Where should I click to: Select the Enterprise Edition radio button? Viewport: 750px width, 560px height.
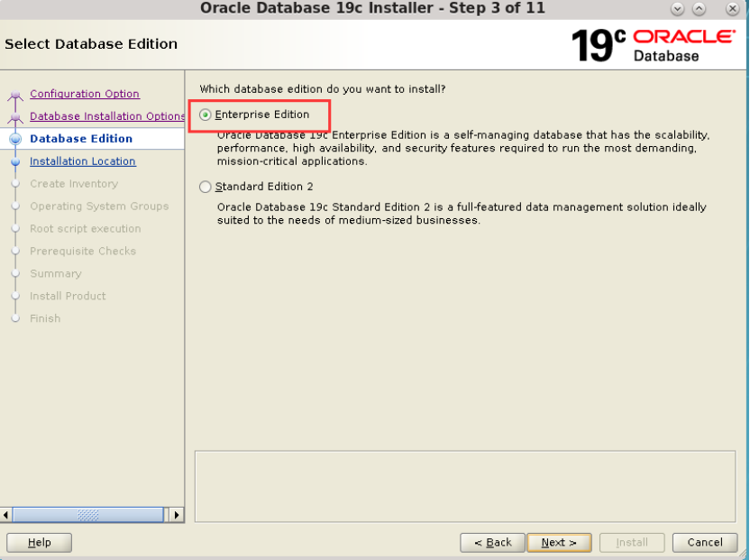pyautogui.click(x=206, y=115)
